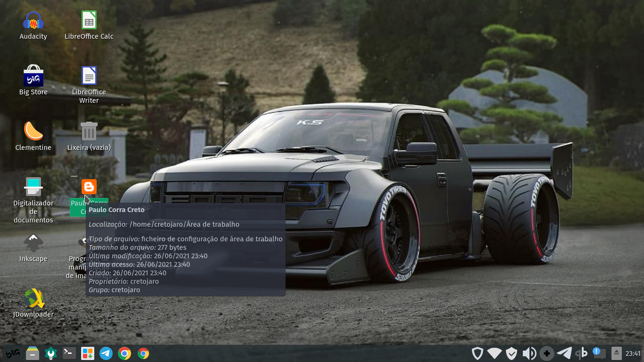Open the Wi-Fi network tray icon

(x=495, y=353)
